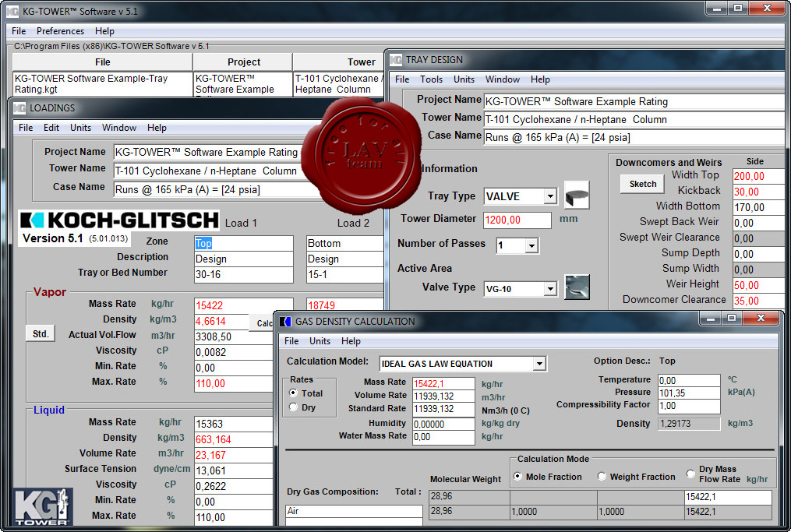This screenshot has width=791, height=532.
Task: Click the Std. button beside Actual Vol.Flow
Action: click(x=41, y=334)
